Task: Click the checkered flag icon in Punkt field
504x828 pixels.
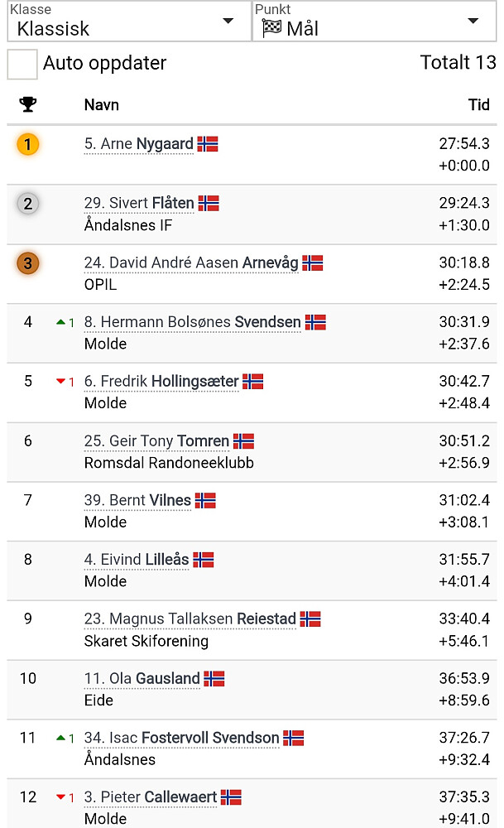Action: point(271,28)
